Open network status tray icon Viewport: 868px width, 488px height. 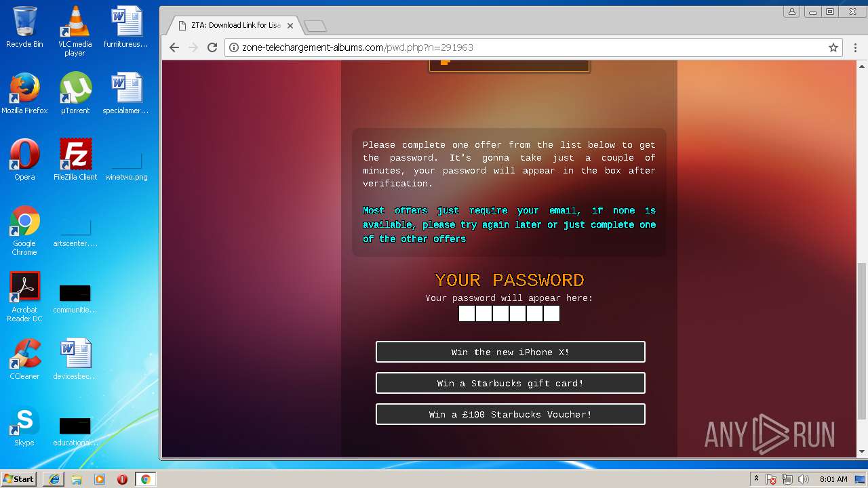[x=788, y=479]
